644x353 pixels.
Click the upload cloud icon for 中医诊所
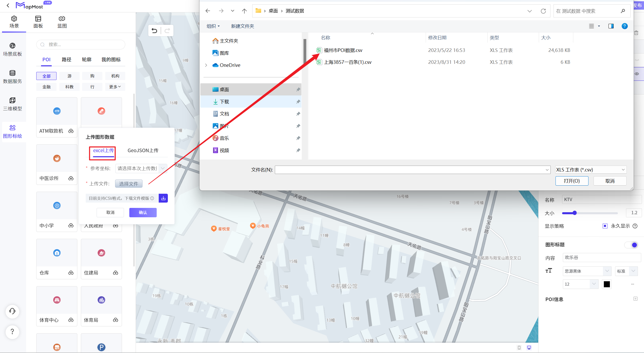[71, 178]
